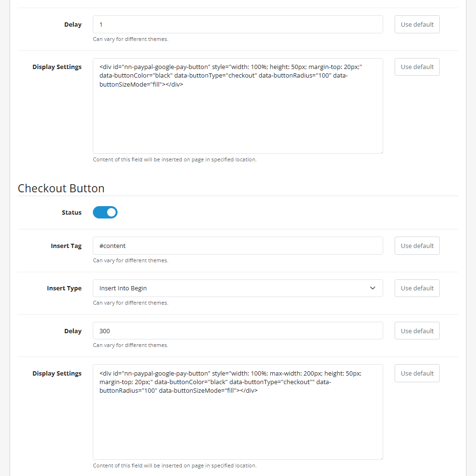
Task: Disable the Checkout Button Status toggle
Action: click(105, 212)
